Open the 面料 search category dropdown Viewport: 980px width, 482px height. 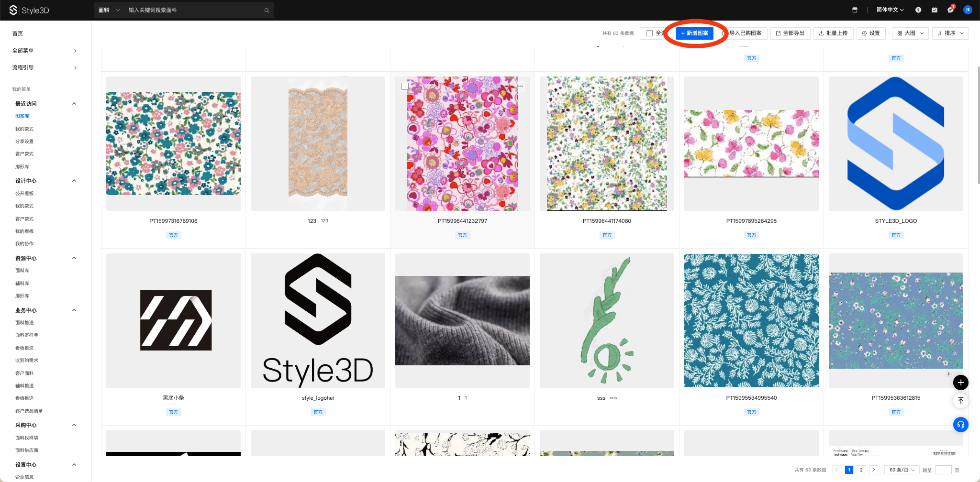[109, 10]
